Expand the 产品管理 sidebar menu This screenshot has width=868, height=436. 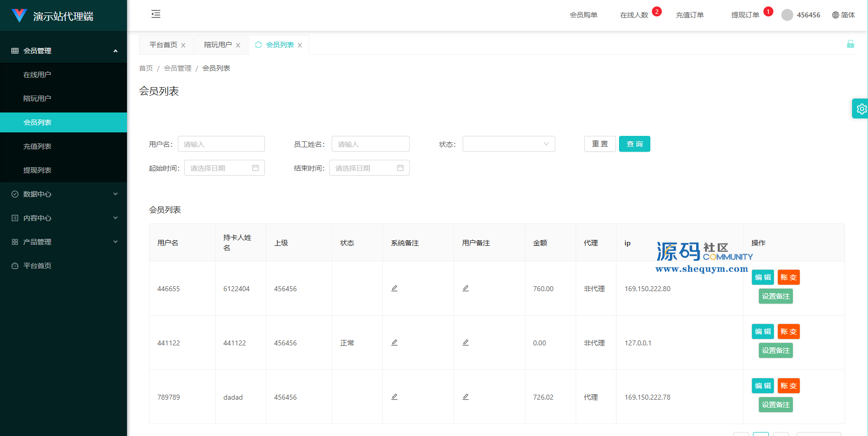click(x=64, y=242)
